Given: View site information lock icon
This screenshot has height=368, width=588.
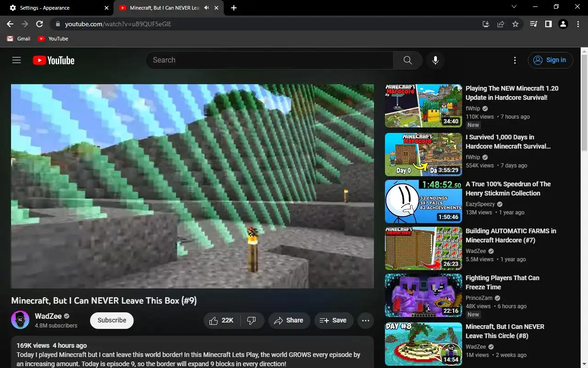Looking at the screenshot, I should pos(57,24).
